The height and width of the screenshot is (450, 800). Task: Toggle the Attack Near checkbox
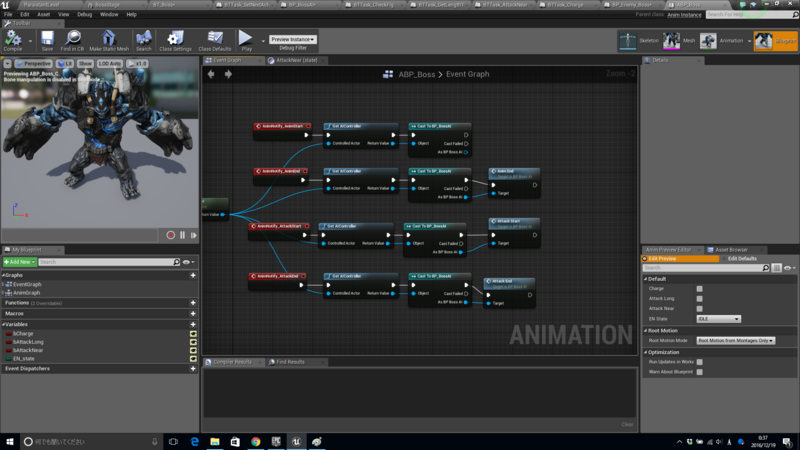[x=699, y=309]
